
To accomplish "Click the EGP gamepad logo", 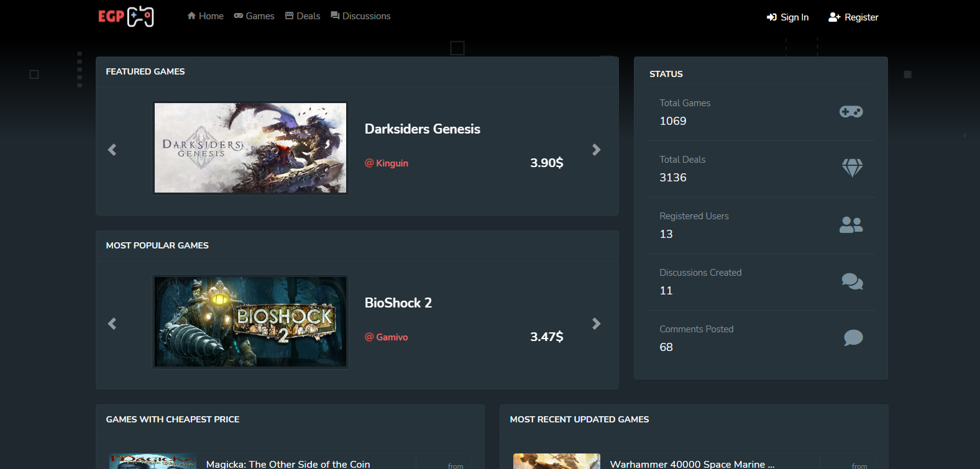I will [126, 17].
